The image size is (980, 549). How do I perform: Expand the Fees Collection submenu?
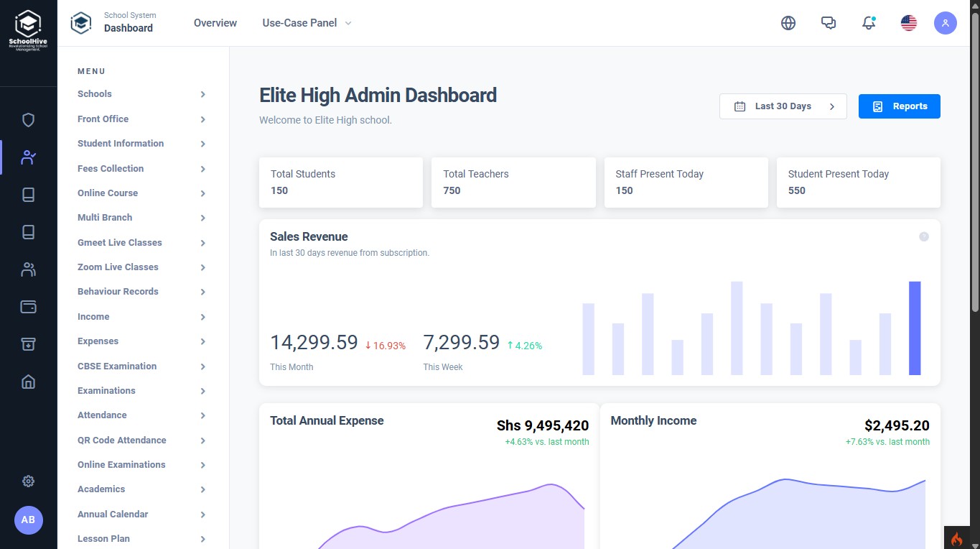(x=141, y=169)
